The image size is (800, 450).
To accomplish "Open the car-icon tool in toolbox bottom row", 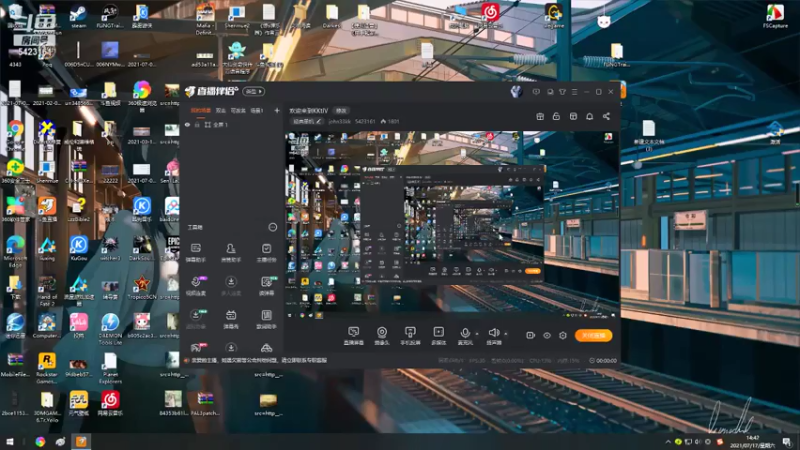I will point(266,348).
